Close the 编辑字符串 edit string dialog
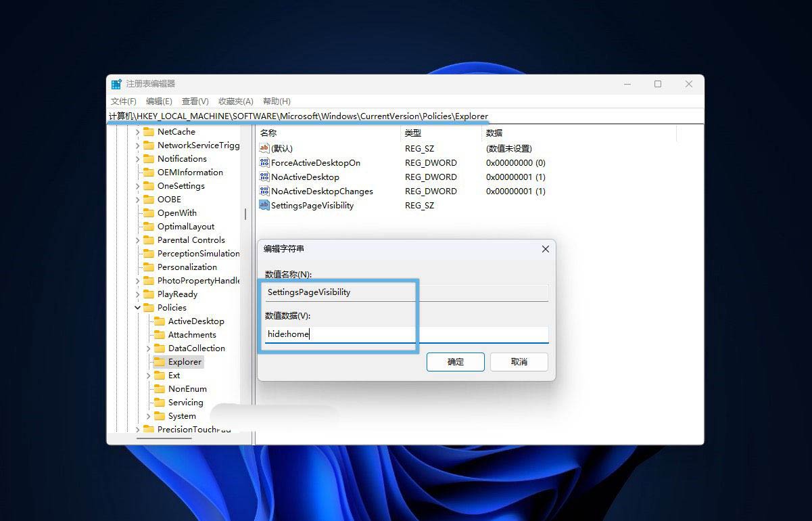 tap(546, 249)
